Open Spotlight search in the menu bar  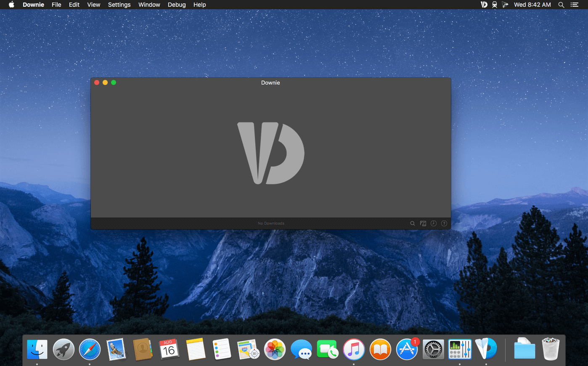[561, 5]
